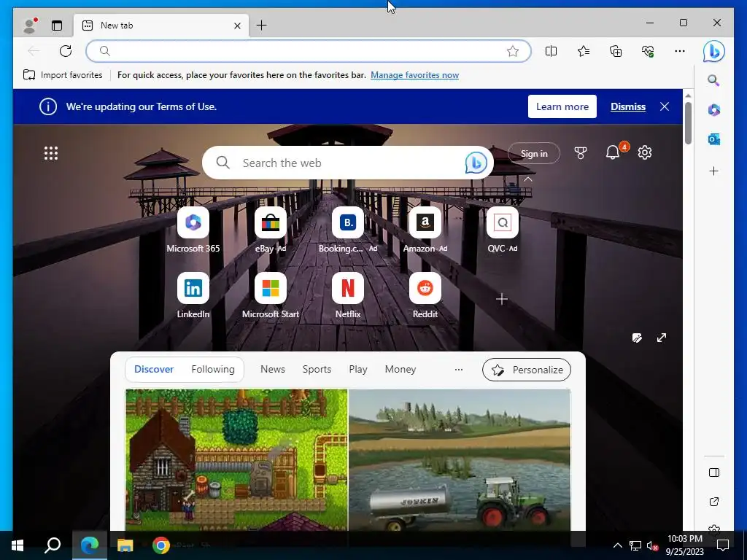Open split screen view
Viewport: 747px width, 560px height.
(551, 51)
